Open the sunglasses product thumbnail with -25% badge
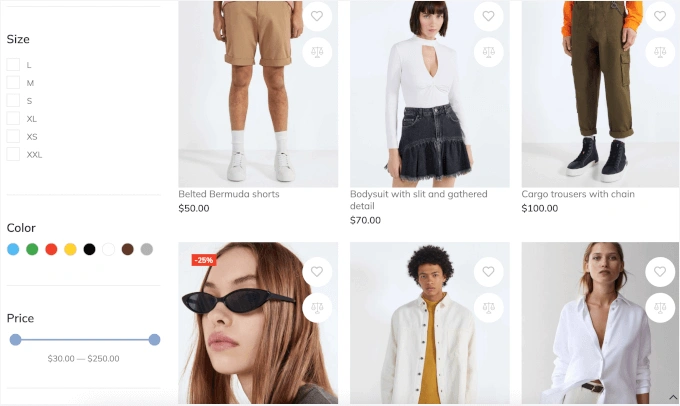This screenshot has height=406, width=680. coord(258,323)
